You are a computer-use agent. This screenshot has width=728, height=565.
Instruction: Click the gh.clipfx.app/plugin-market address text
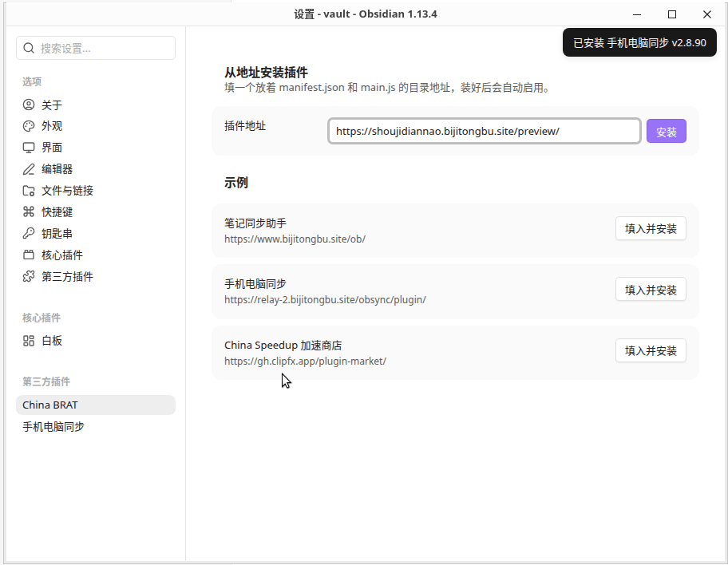[x=305, y=362]
